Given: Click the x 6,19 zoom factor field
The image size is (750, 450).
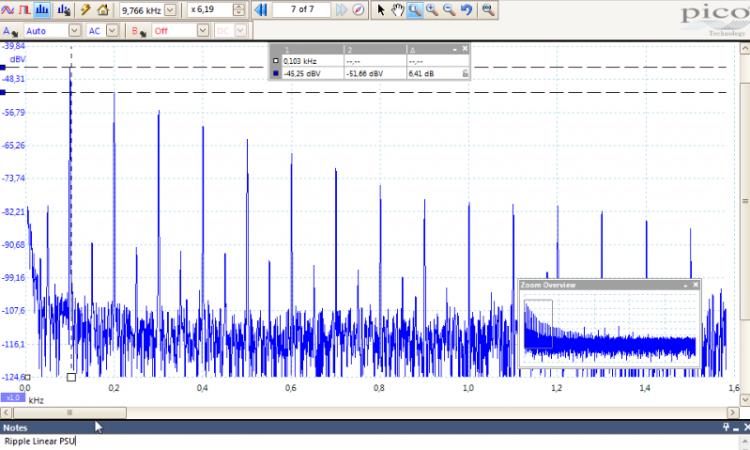Looking at the screenshot, I should tap(210, 10).
